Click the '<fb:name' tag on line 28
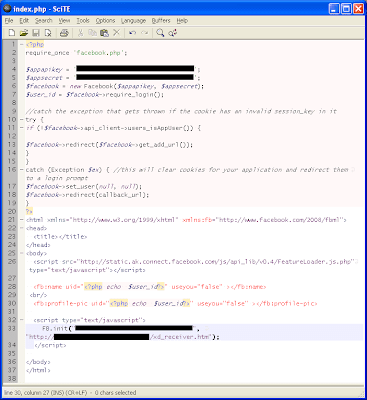The width and height of the screenshot is (367, 400). click(x=48, y=287)
